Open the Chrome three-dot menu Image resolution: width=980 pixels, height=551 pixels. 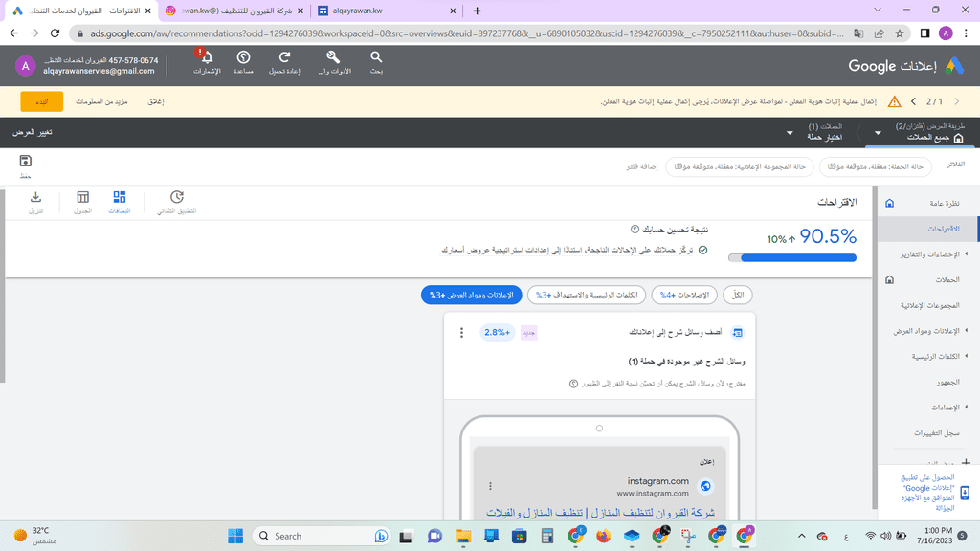966,33
